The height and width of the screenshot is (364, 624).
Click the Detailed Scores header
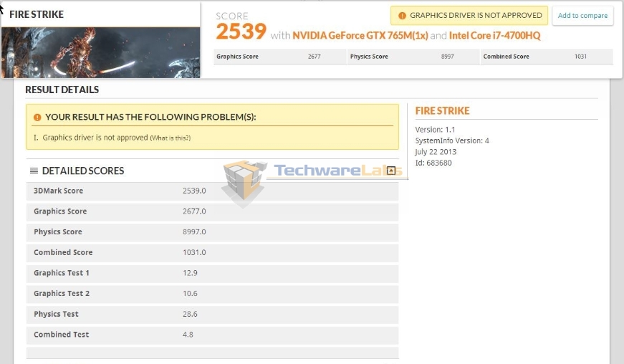(x=83, y=171)
